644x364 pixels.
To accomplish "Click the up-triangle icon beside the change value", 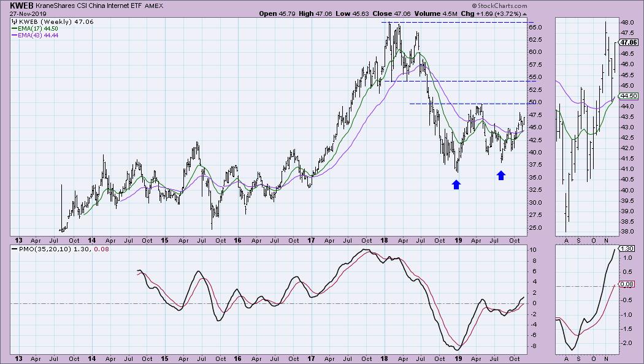I will click(x=524, y=14).
